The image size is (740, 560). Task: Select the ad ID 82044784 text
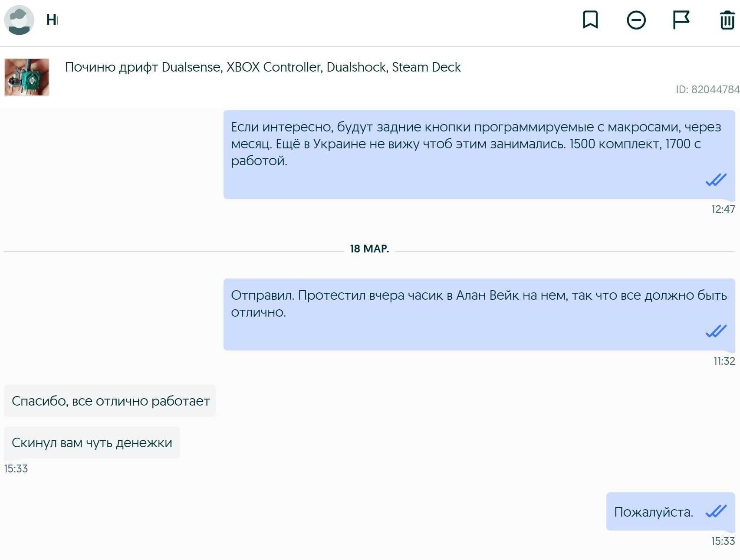click(707, 89)
